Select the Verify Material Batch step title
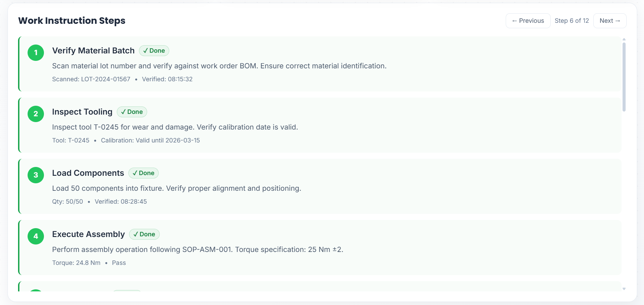This screenshot has height=305, width=644. [93, 51]
